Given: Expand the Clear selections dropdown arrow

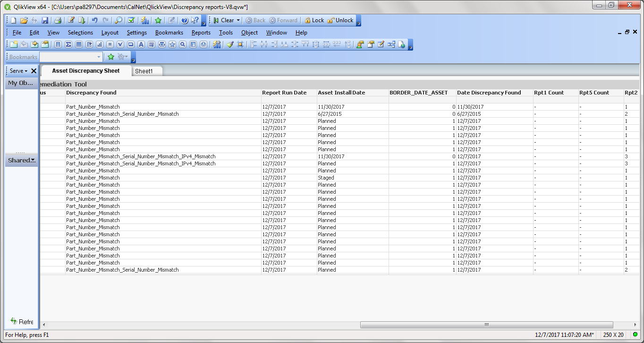Looking at the screenshot, I should click(x=238, y=20).
